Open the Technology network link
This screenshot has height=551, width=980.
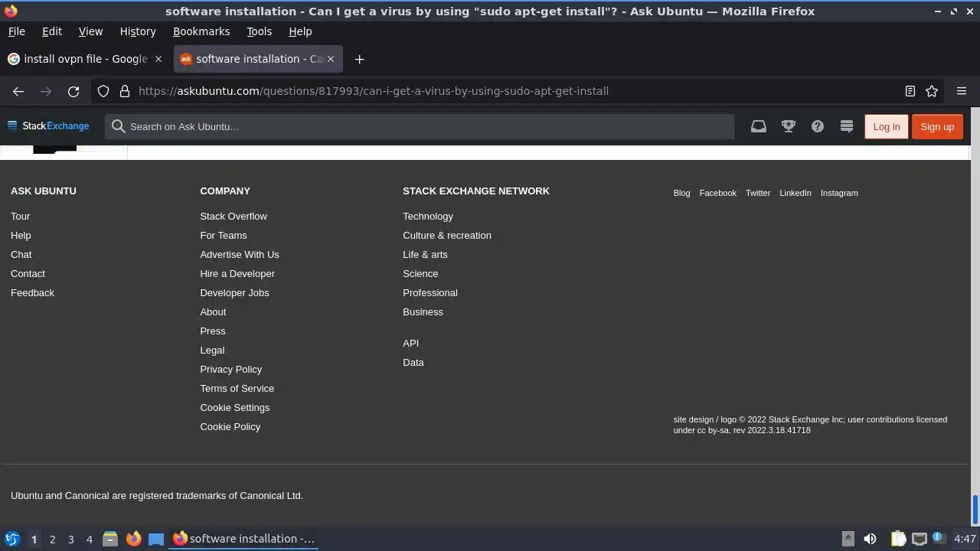pos(428,217)
